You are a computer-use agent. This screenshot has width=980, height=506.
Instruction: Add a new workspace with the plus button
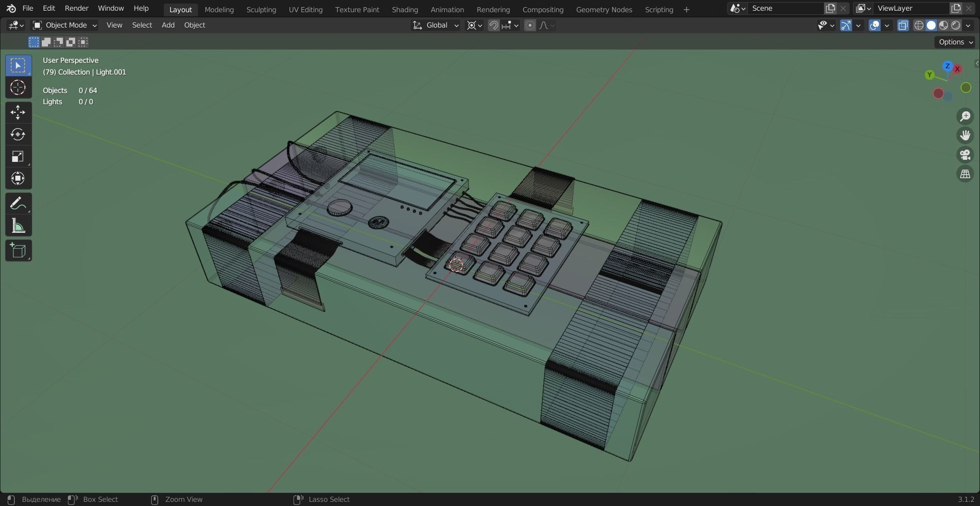point(686,9)
